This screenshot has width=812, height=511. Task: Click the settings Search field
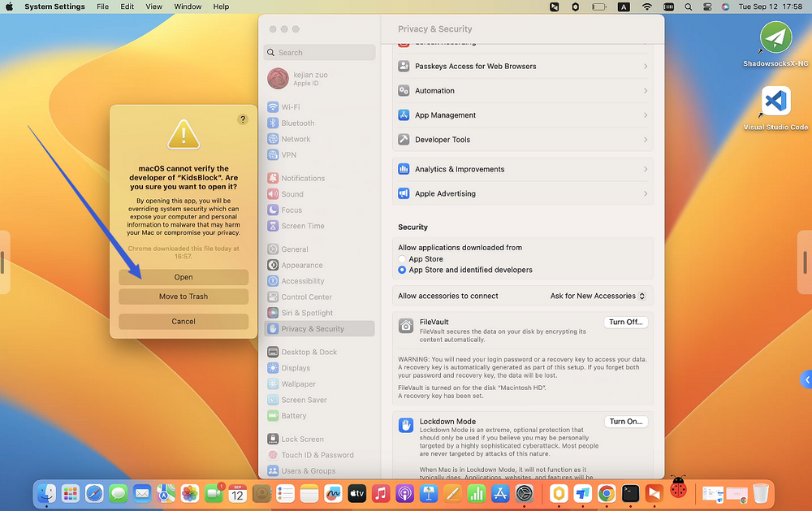click(x=319, y=52)
